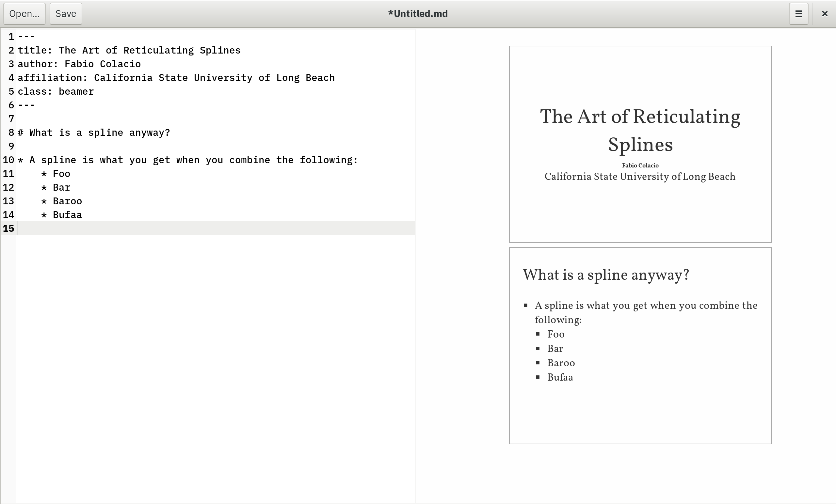Click the 'class: beamer' line in editor
836x504 pixels.
(x=56, y=92)
